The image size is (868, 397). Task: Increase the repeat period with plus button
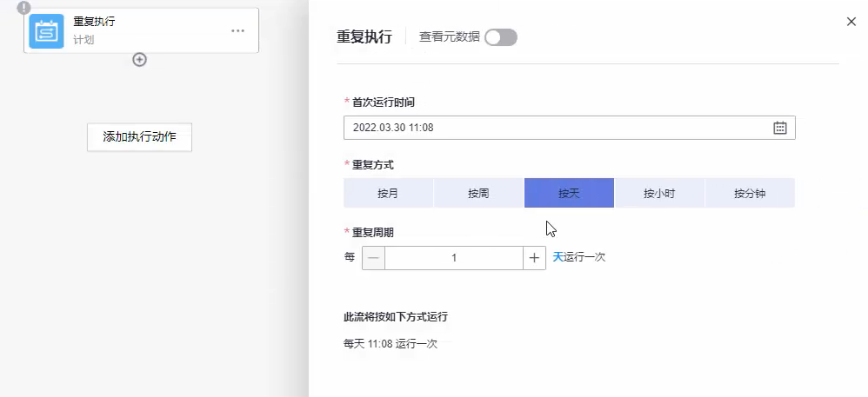[534, 258]
